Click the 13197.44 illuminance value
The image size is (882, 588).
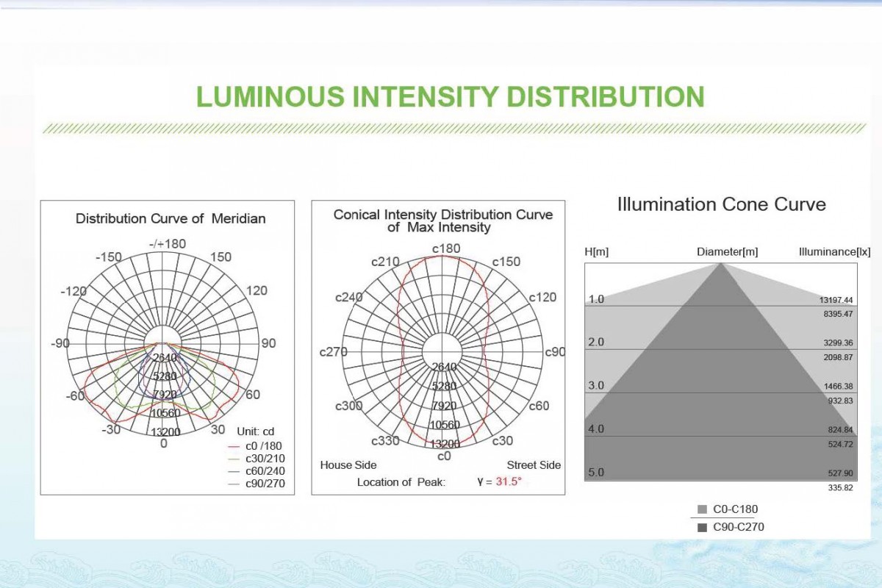(836, 300)
